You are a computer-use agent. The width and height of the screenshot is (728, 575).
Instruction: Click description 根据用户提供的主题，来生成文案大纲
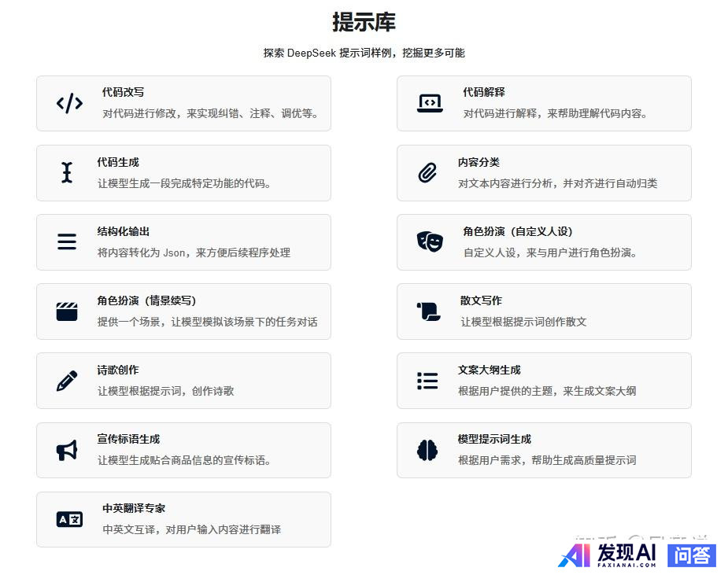click(547, 391)
